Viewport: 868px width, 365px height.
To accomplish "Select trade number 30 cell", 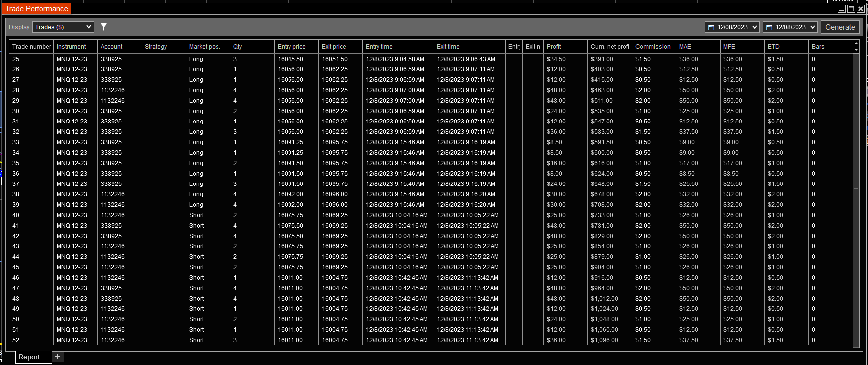I will point(31,111).
